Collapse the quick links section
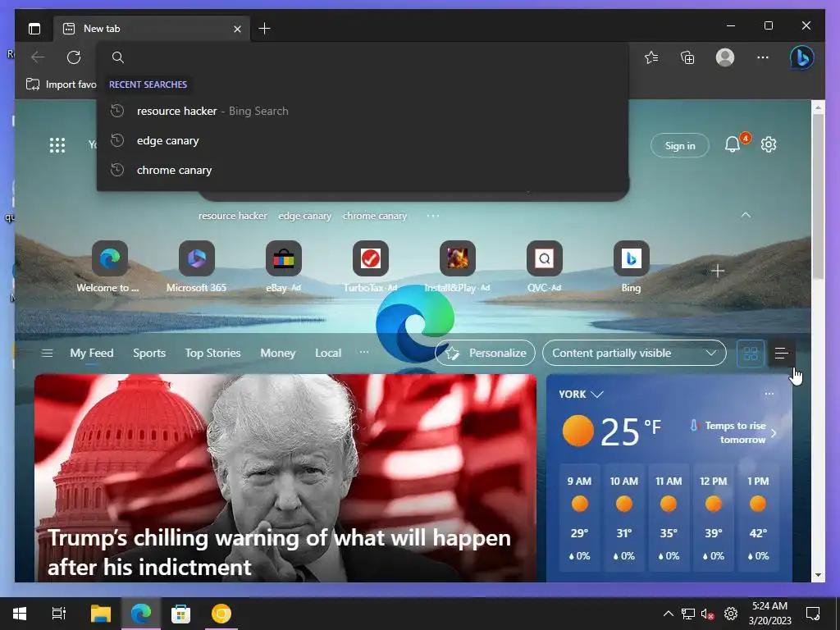This screenshot has width=840, height=630. coord(746,215)
